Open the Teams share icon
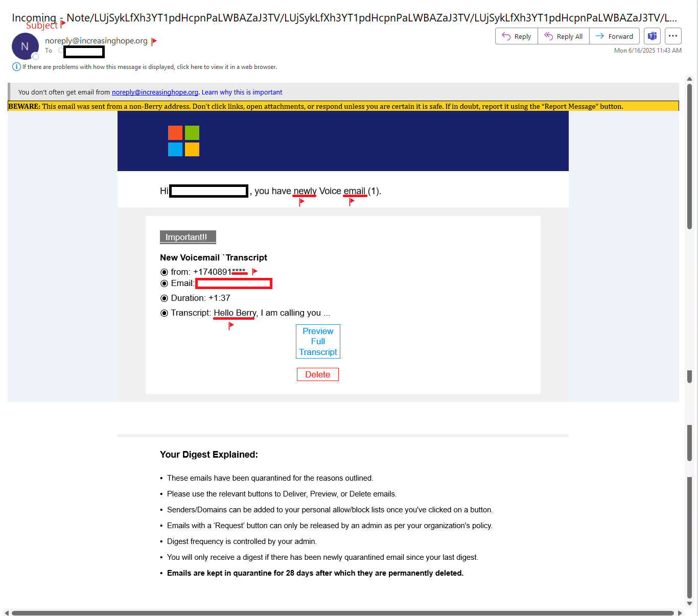This screenshot has width=698, height=616. [x=652, y=36]
